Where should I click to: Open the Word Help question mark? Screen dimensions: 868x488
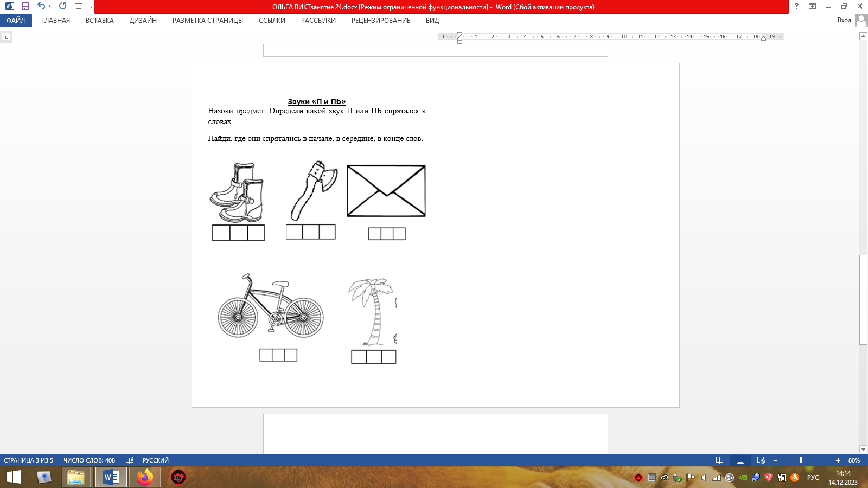pos(796,6)
